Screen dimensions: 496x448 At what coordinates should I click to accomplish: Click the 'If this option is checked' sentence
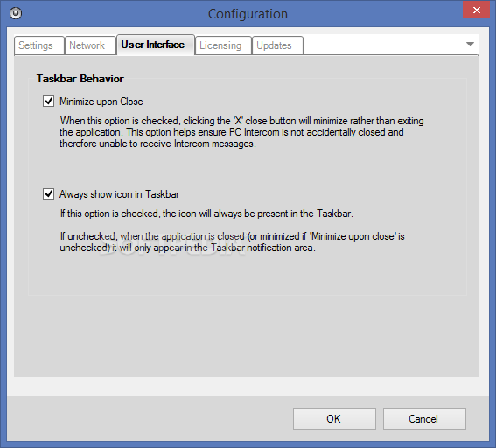[x=206, y=213]
